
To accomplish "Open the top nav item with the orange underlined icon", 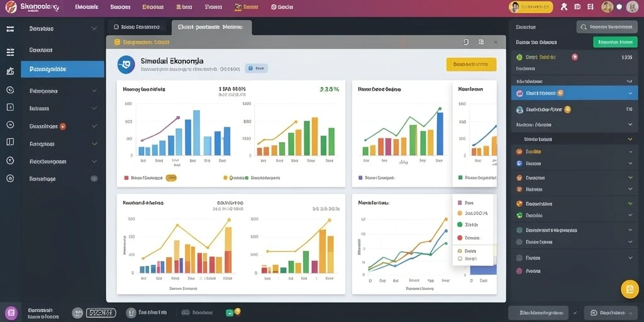I will (x=247, y=7).
